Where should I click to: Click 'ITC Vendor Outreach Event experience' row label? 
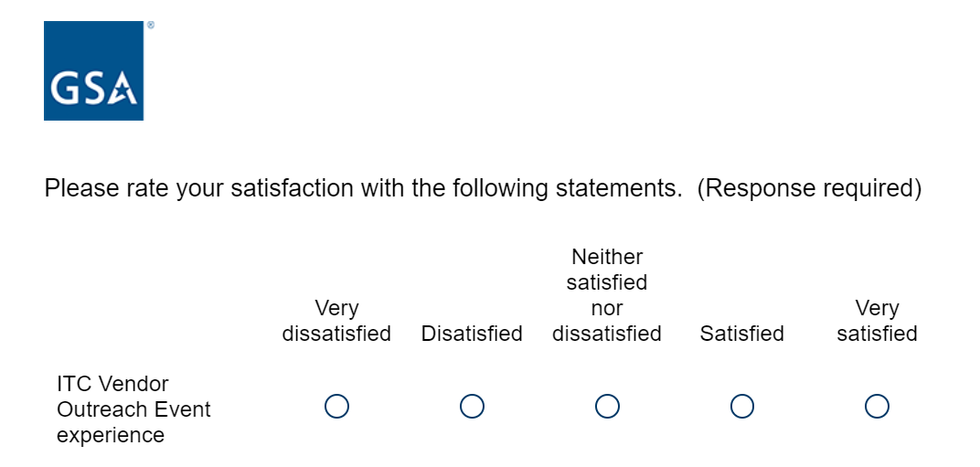pos(133,409)
